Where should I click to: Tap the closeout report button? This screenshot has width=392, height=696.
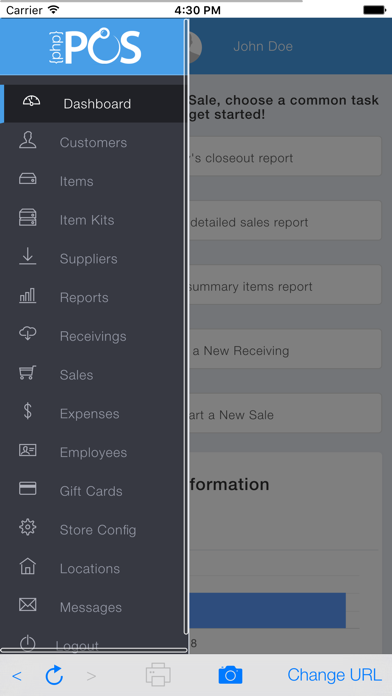pos(285,156)
